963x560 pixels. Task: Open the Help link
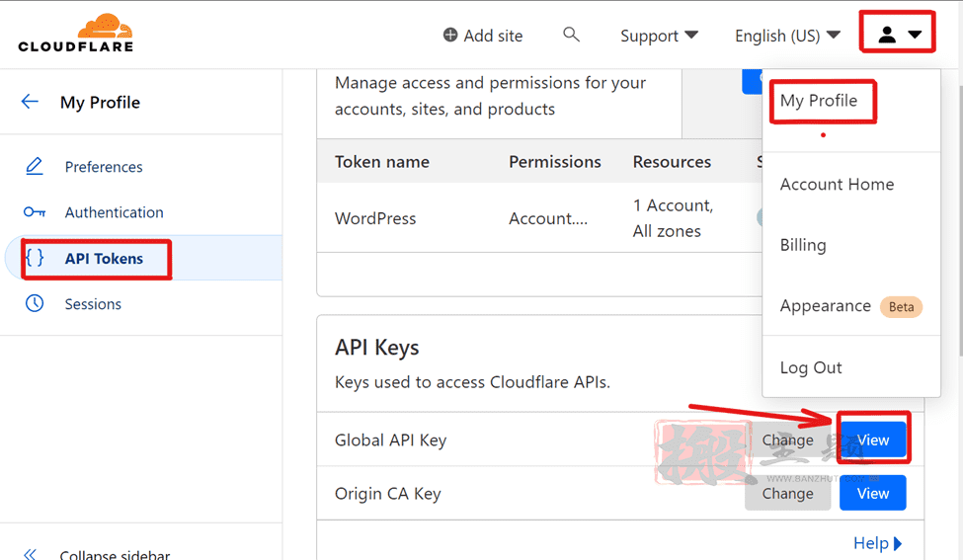[877, 543]
